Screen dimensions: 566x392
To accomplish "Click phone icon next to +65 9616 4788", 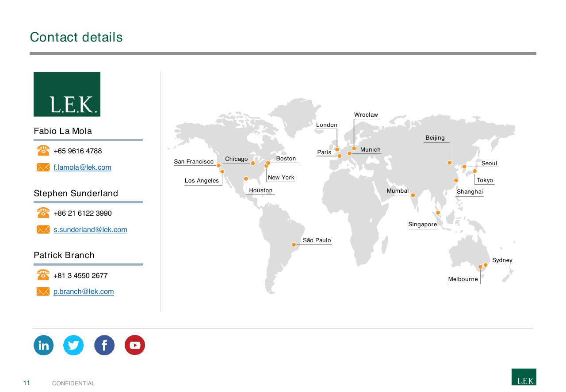I will click(43, 150).
